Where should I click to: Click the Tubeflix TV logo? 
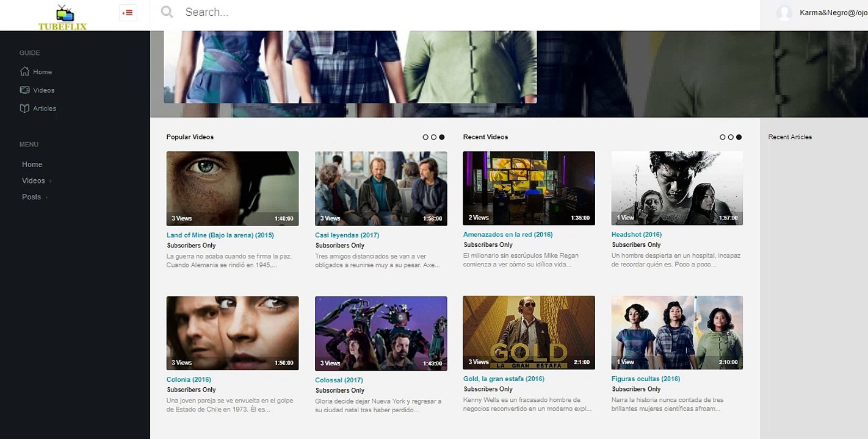point(63,16)
